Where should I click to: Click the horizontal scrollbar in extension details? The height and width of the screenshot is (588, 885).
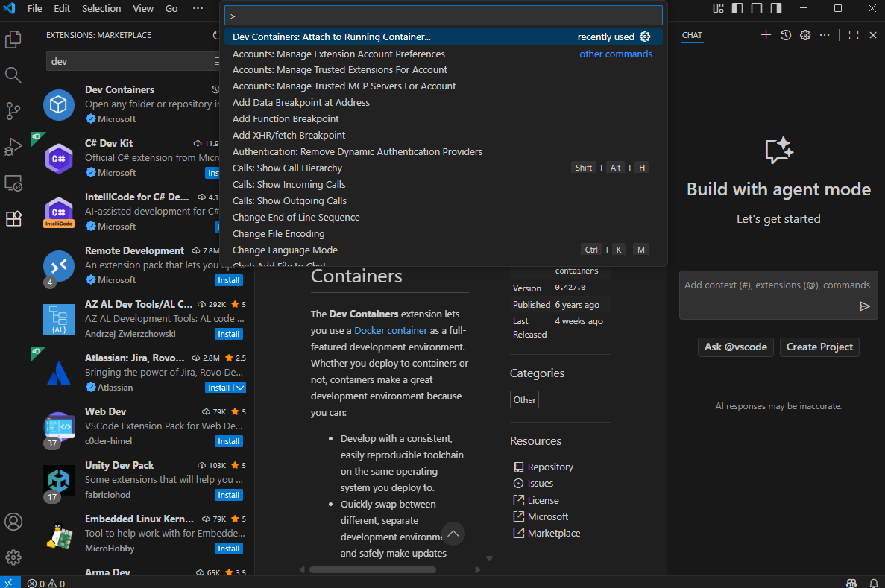[x=373, y=570]
